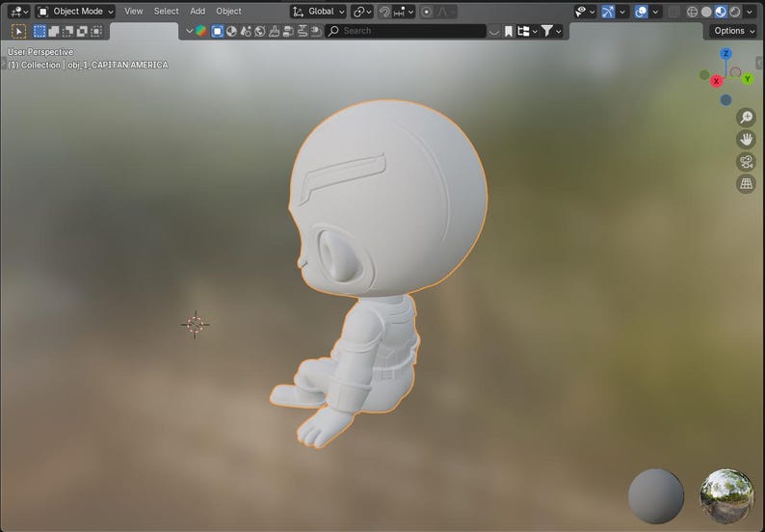Open the Object menu

pos(228,12)
